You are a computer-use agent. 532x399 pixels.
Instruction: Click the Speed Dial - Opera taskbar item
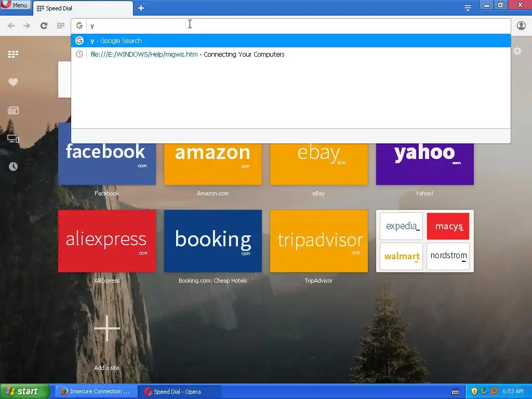tap(180, 392)
